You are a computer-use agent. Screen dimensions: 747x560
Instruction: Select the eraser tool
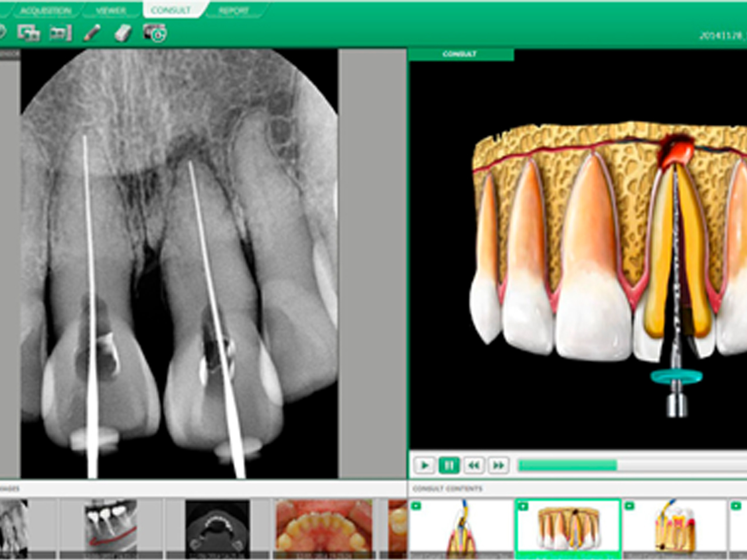[123, 33]
